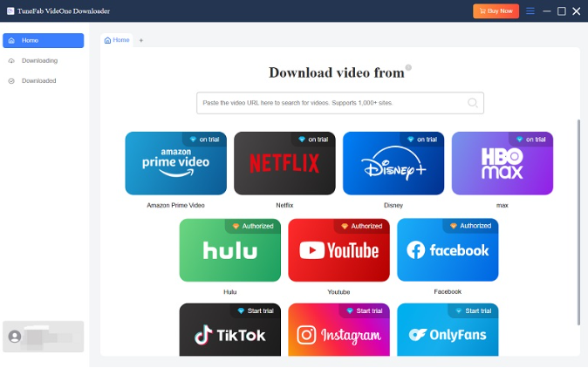Go to Downloading in the sidebar
The width and height of the screenshot is (588, 368).
43,61
